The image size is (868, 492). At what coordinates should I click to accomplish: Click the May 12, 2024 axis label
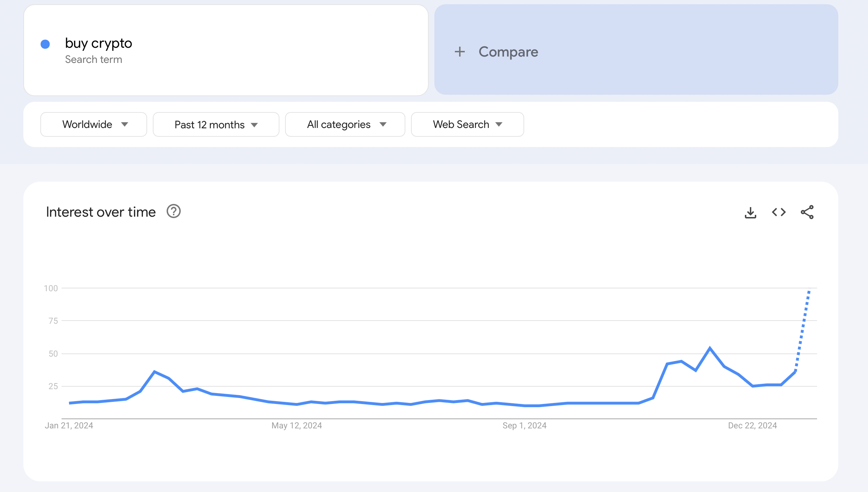pyautogui.click(x=296, y=426)
